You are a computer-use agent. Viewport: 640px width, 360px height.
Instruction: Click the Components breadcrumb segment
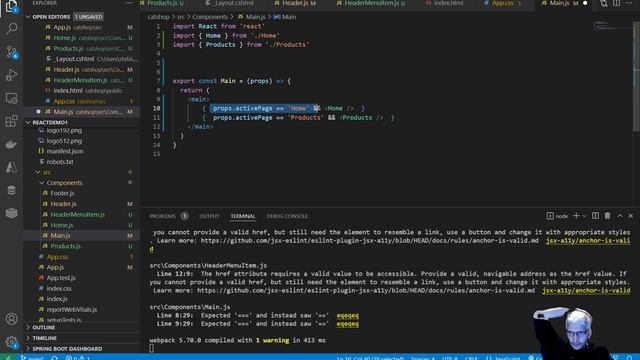click(210, 17)
